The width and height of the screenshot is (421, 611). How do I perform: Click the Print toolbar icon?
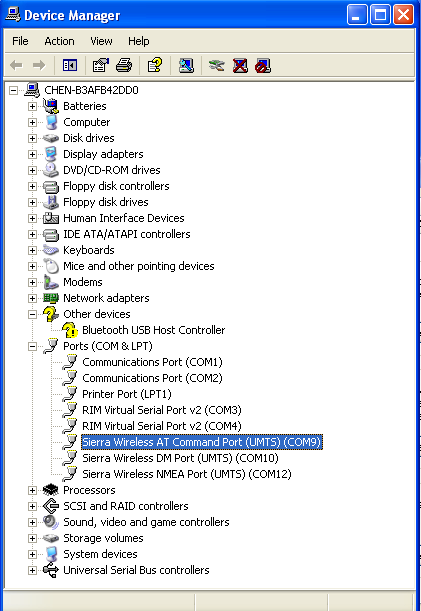click(x=124, y=65)
